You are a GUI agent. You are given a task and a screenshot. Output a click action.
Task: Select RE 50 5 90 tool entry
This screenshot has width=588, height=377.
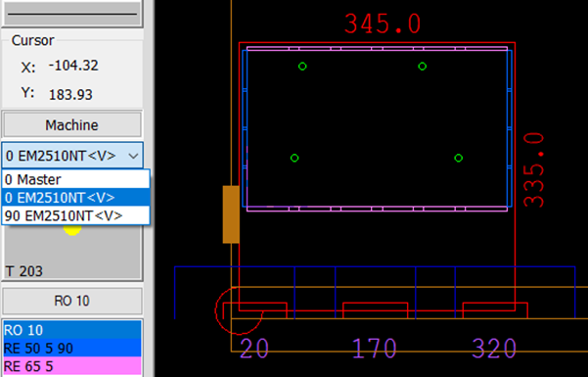click(x=72, y=348)
